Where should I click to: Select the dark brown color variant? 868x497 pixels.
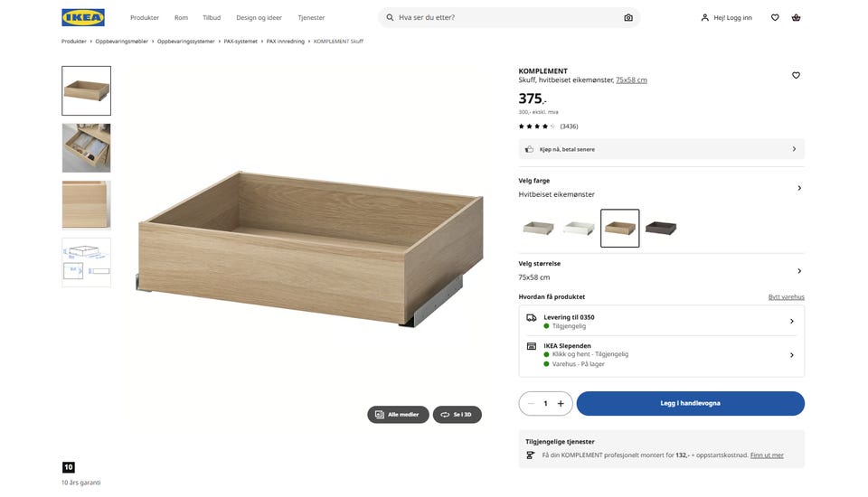point(660,229)
